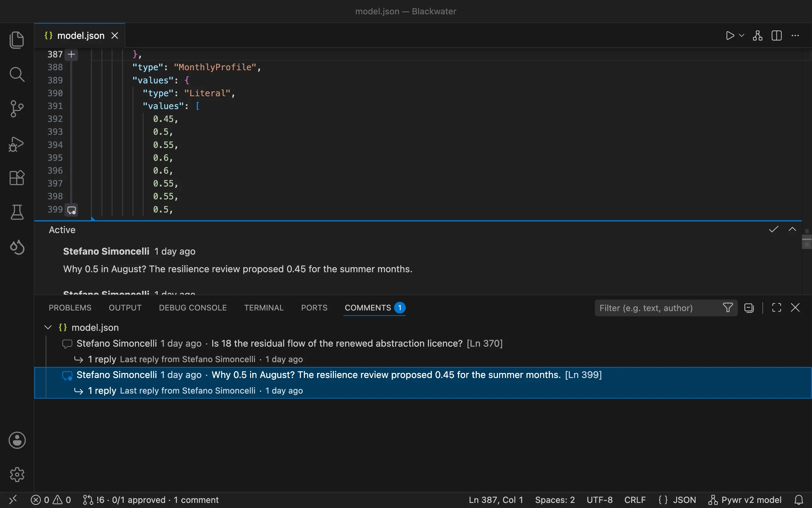Click the Ln 387, Col 1 cursor position
The width and height of the screenshot is (812, 508).
tap(496, 500)
